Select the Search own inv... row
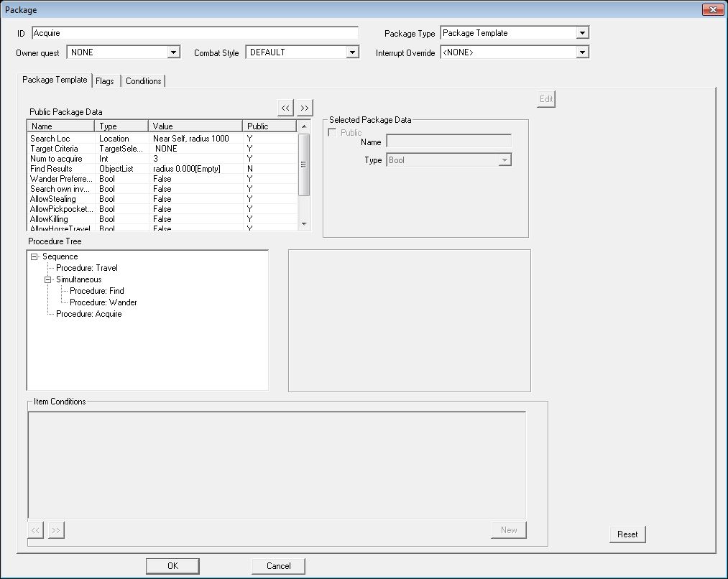728x579 pixels. point(162,189)
